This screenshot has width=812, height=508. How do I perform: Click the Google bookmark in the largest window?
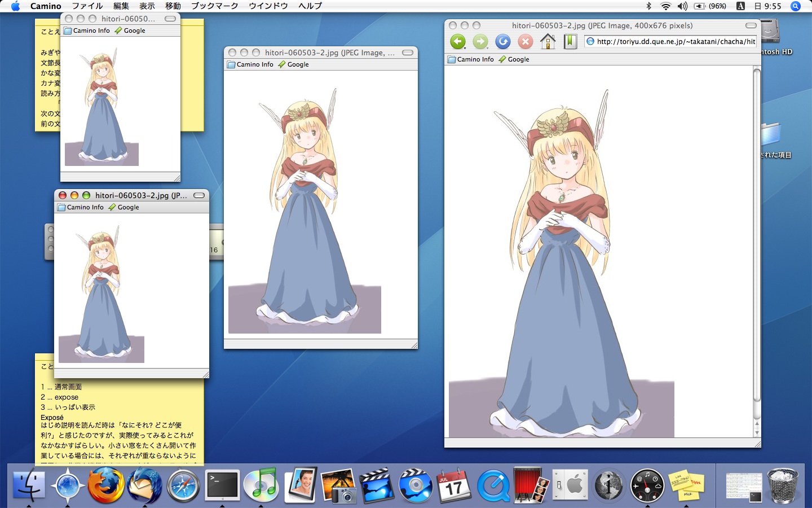(x=514, y=59)
